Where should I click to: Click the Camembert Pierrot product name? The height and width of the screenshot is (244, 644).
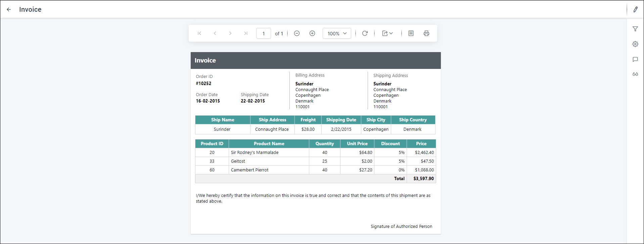pyautogui.click(x=249, y=170)
